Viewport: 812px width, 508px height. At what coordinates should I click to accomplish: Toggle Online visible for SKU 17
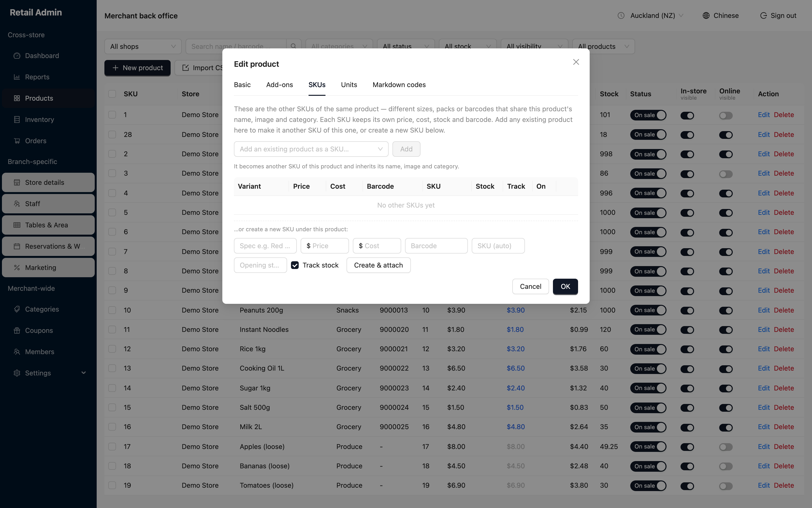[726, 447]
